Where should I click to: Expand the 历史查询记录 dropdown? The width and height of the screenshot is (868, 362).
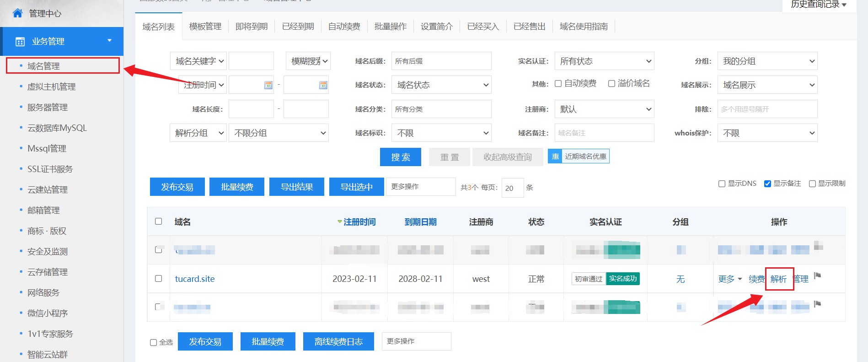[x=818, y=5]
